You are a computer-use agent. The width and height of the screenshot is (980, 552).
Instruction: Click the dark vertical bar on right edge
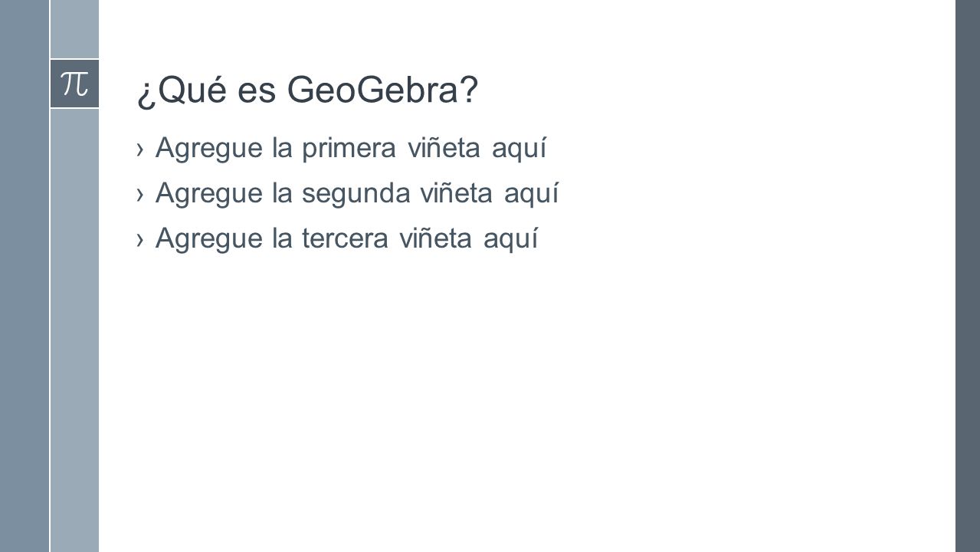tap(968, 276)
